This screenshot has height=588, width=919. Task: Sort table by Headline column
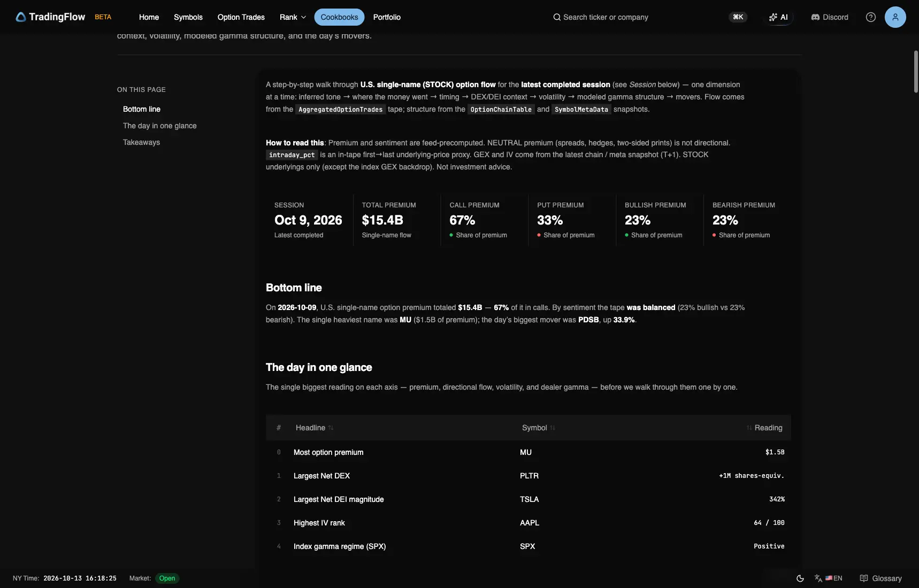click(x=315, y=428)
